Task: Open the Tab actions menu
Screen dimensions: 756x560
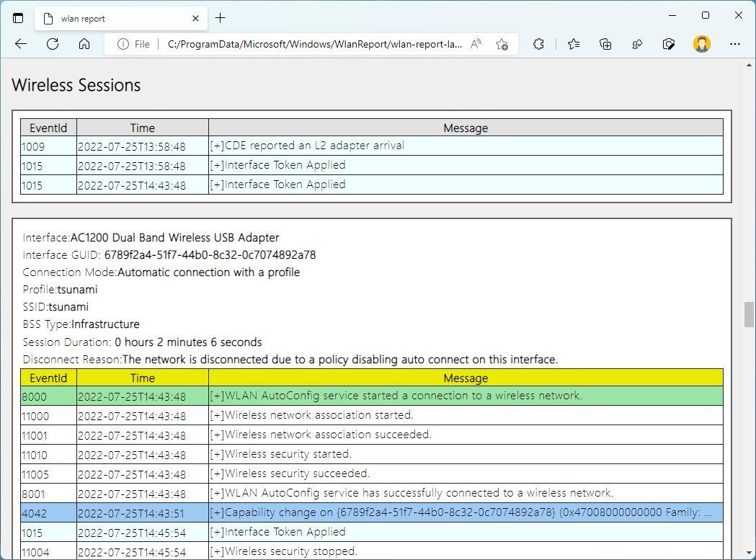Action: [17, 17]
